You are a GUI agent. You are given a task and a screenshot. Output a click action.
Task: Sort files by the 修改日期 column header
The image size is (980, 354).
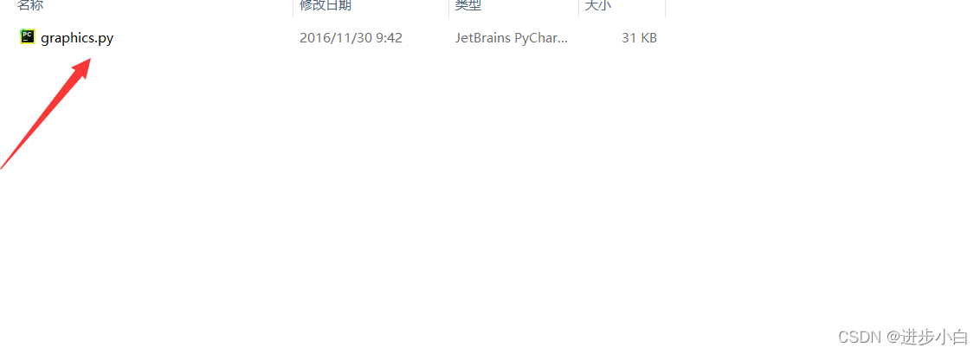pyautogui.click(x=325, y=5)
